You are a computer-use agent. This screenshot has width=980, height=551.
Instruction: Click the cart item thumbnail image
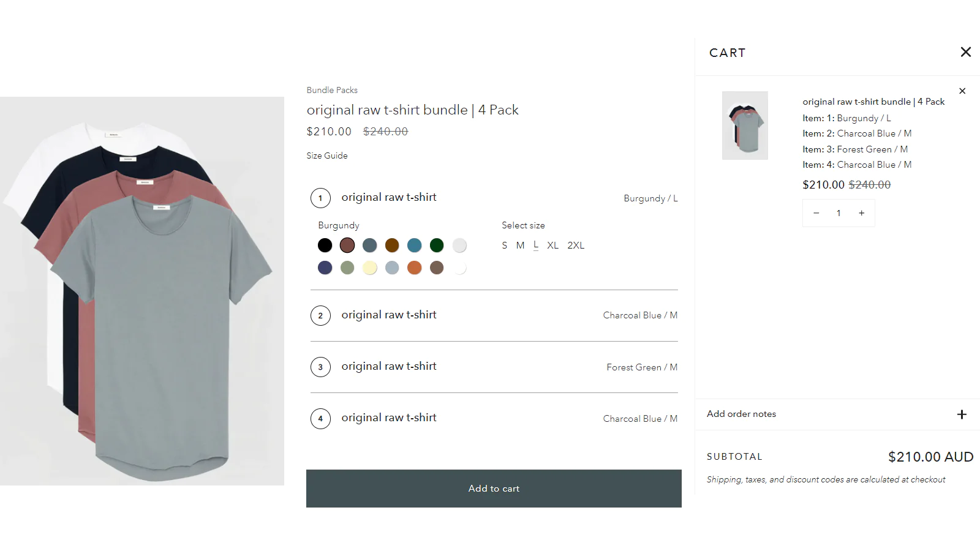click(x=745, y=126)
